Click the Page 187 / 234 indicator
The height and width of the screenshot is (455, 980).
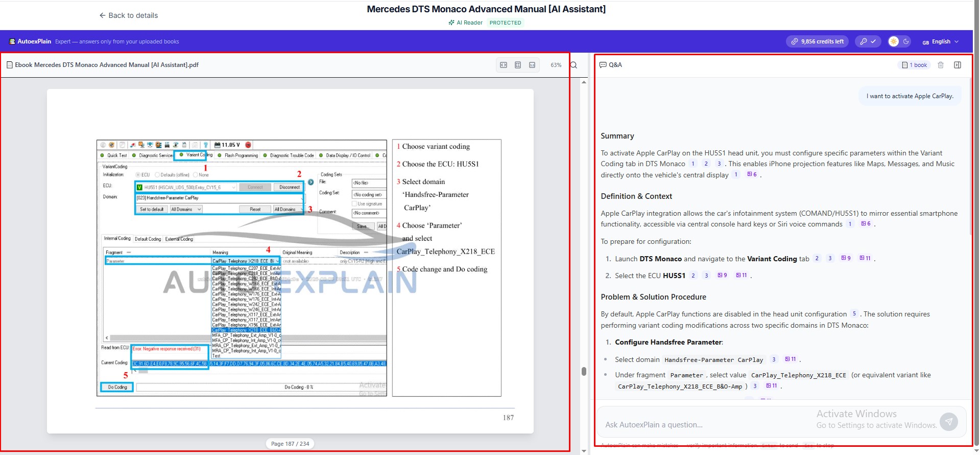coord(290,444)
